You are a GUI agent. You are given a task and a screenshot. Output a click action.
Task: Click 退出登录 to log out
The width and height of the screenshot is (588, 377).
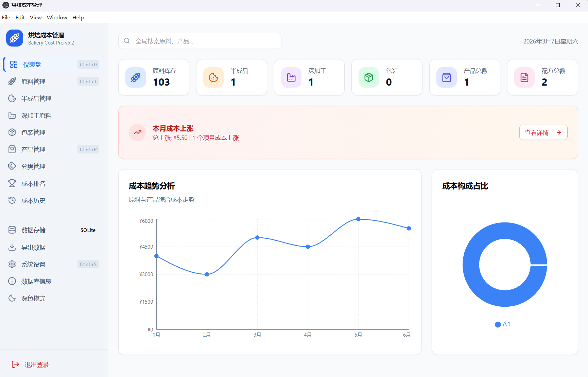pos(37,364)
